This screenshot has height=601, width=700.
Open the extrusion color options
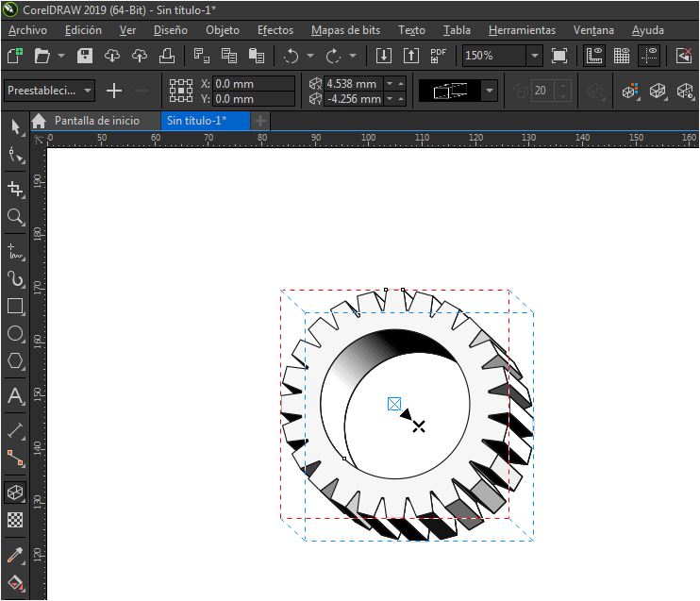(630, 92)
